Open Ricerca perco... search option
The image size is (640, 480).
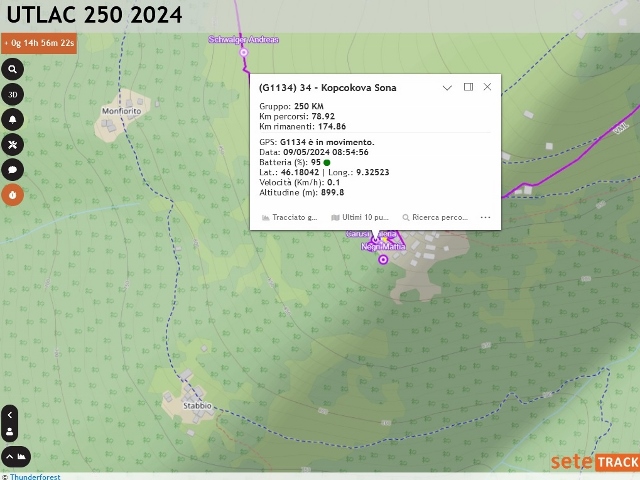(435, 218)
